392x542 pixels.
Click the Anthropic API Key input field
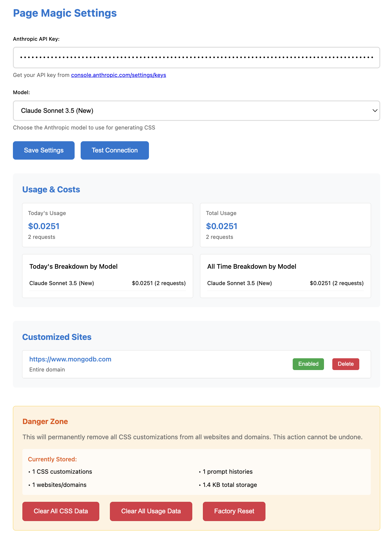tap(196, 57)
